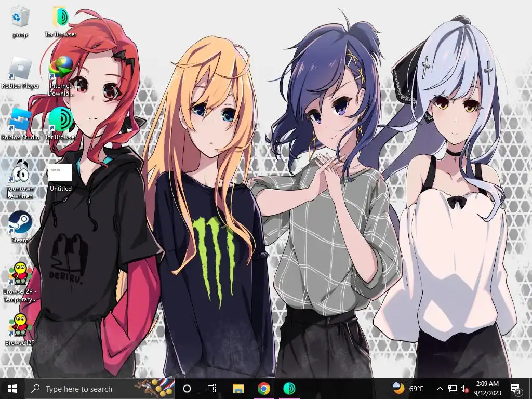Open the Action Center notifications icon

point(516,389)
